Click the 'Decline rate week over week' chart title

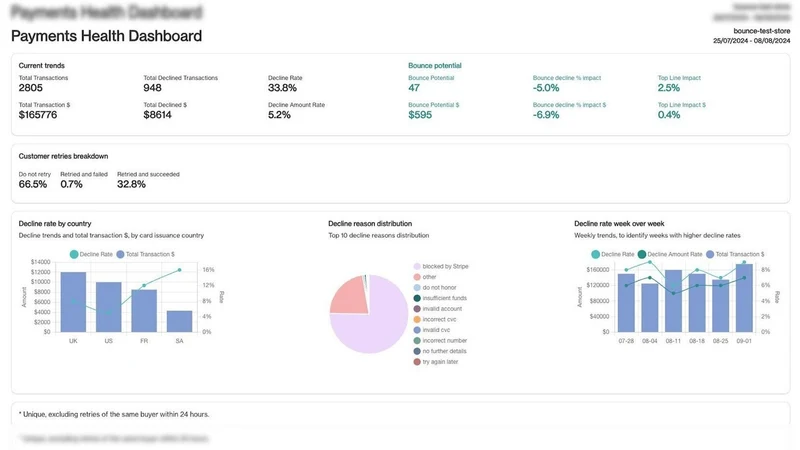coord(619,223)
